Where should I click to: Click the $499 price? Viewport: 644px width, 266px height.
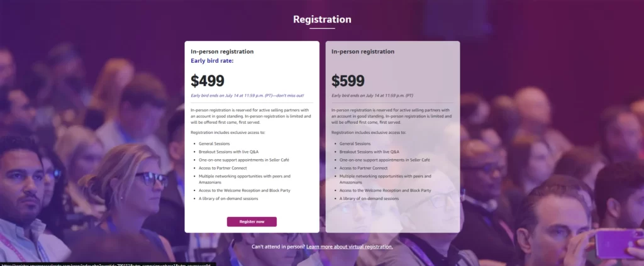coord(208,81)
